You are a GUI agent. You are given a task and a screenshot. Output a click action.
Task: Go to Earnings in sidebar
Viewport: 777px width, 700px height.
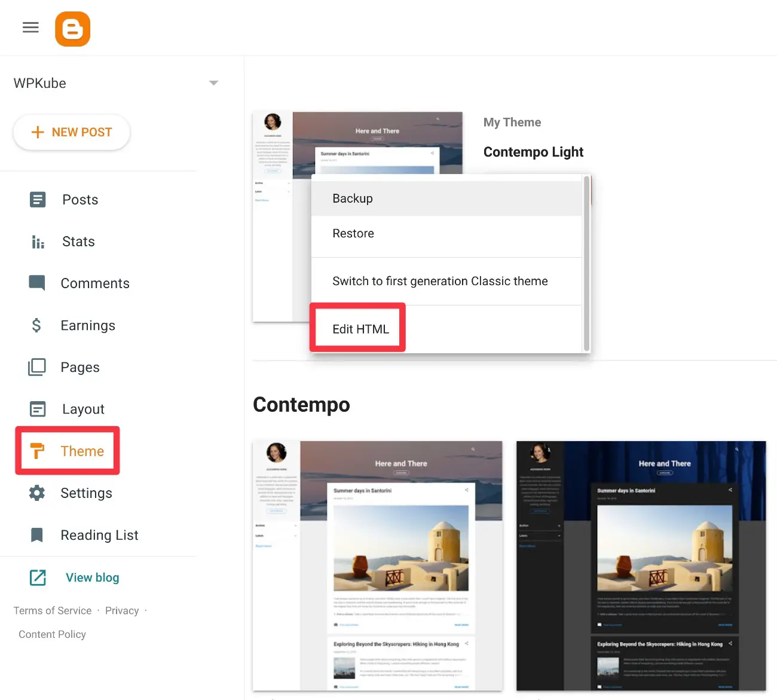click(x=88, y=325)
